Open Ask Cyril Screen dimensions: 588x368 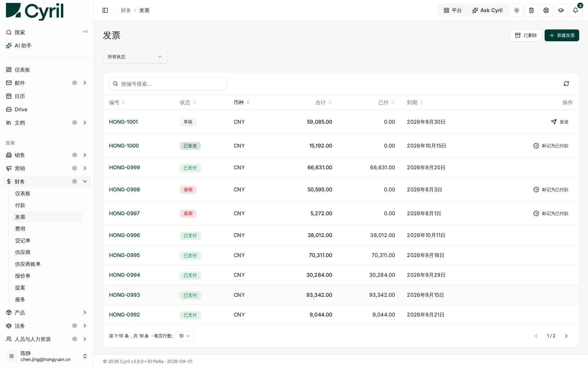(487, 10)
